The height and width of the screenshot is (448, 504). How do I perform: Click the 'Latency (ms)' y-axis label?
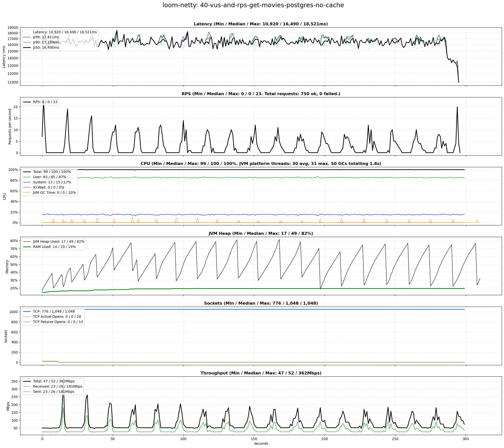4,57
